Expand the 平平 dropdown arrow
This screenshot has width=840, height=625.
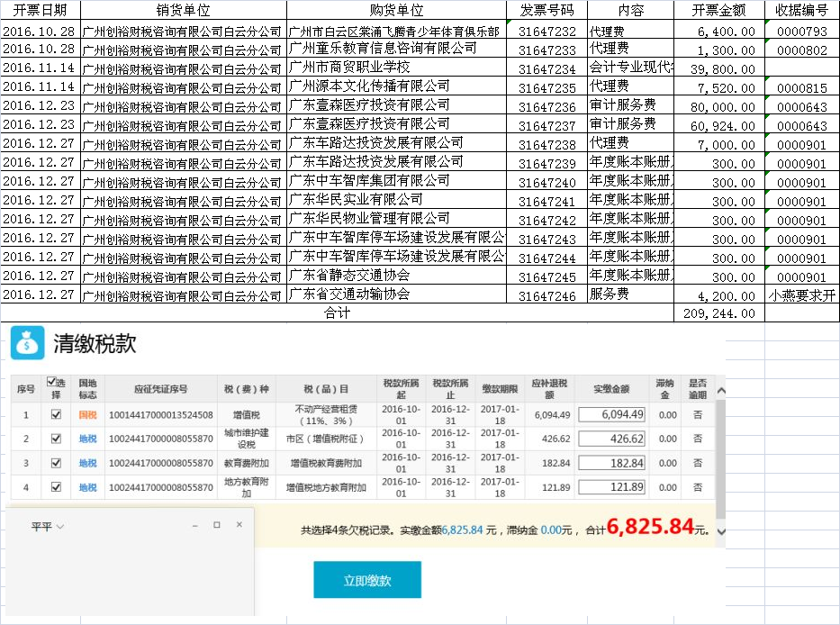point(60,526)
